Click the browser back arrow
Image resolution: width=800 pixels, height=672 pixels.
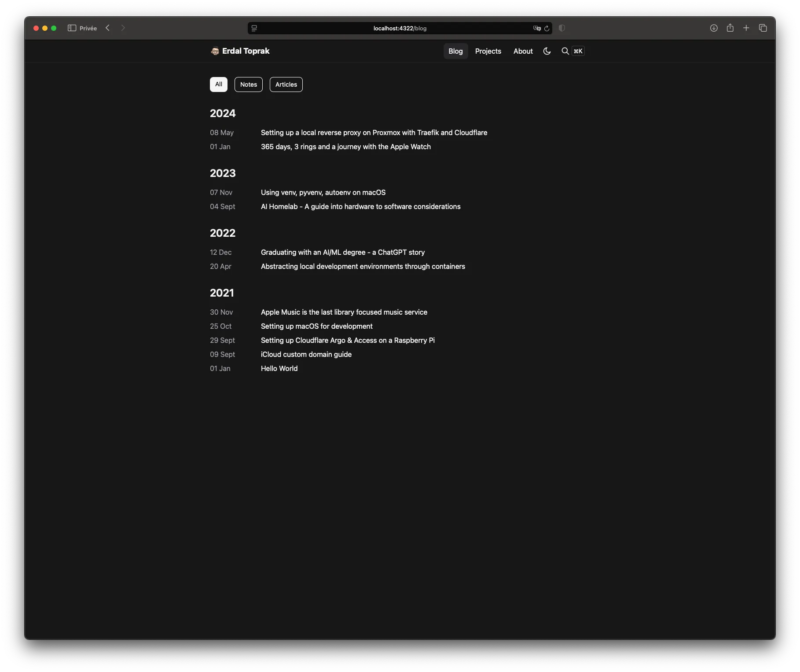tap(108, 28)
